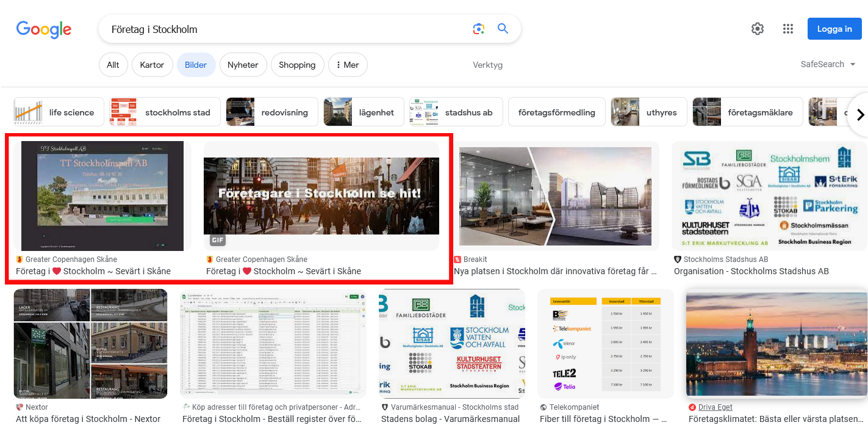Click the Varumärkesmanual source favicon
This screenshot has height=436, width=868.
point(385,407)
